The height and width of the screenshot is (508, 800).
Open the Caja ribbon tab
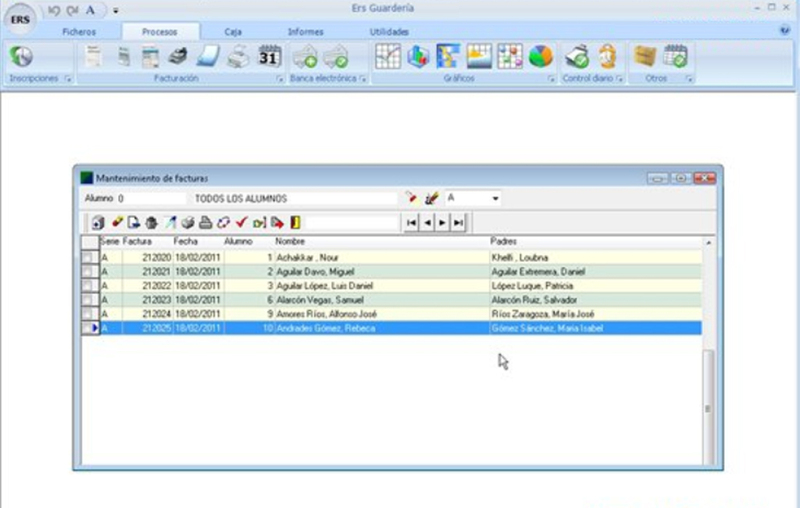click(233, 32)
